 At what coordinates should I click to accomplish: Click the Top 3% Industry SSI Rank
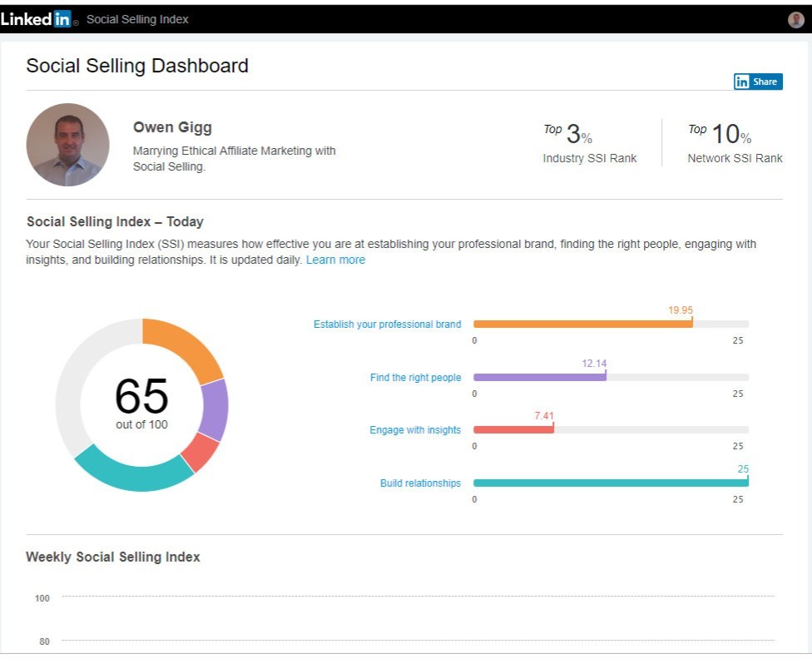(x=589, y=143)
